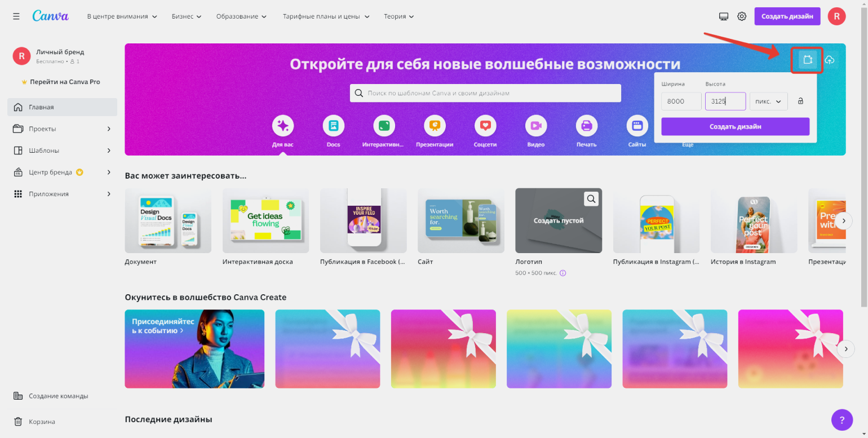Click the Создать пустой Логотип card
The image size is (868, 438).
[559, 220]
